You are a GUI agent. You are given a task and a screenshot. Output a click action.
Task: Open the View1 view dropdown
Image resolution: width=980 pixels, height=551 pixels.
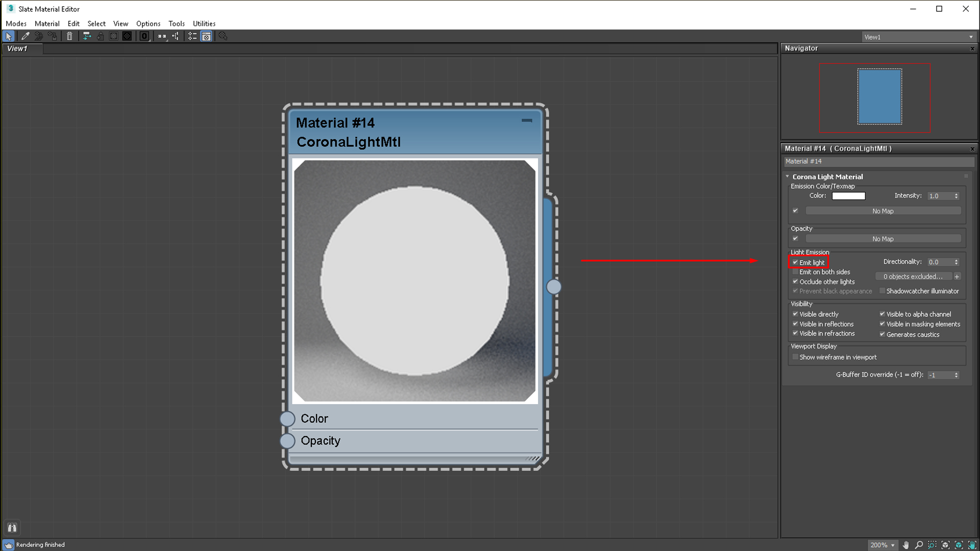[918, 37]
